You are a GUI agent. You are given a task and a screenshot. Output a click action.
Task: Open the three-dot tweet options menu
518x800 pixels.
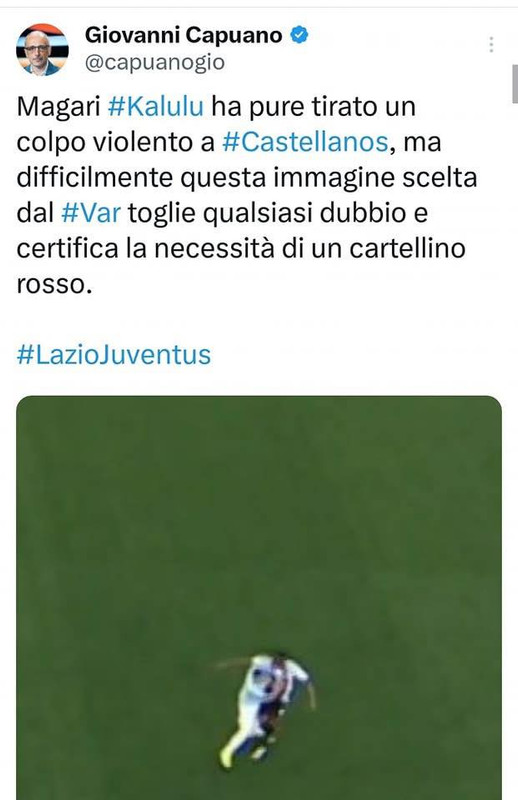point(491,44)
